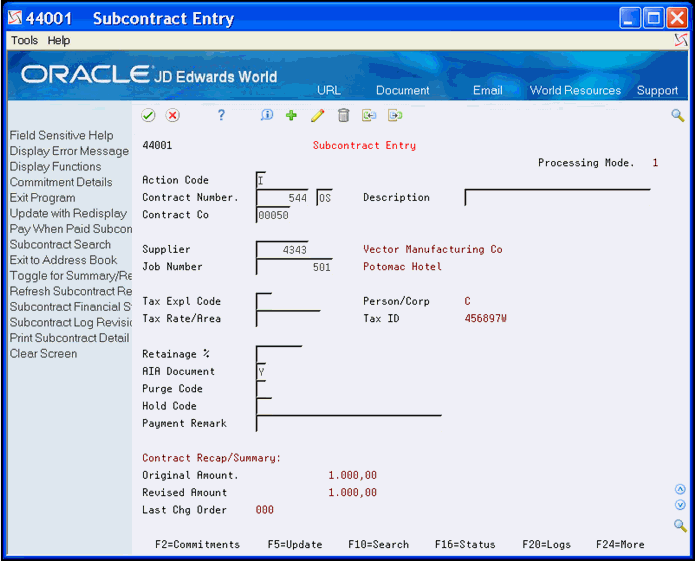This screenshot has height=561, width=695.
Task: Choose Exit Program
Action: (x=43, y=198)
